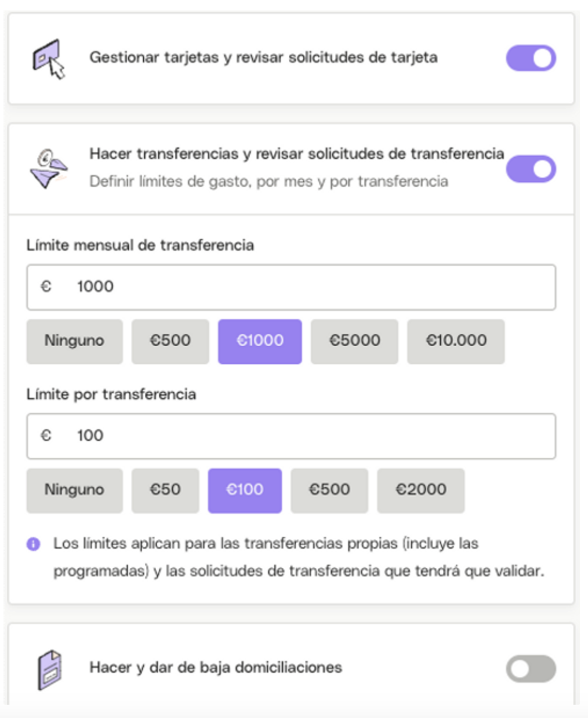
Task: Pick €10.000 monthly transfer limit
Action: point(456,341)
